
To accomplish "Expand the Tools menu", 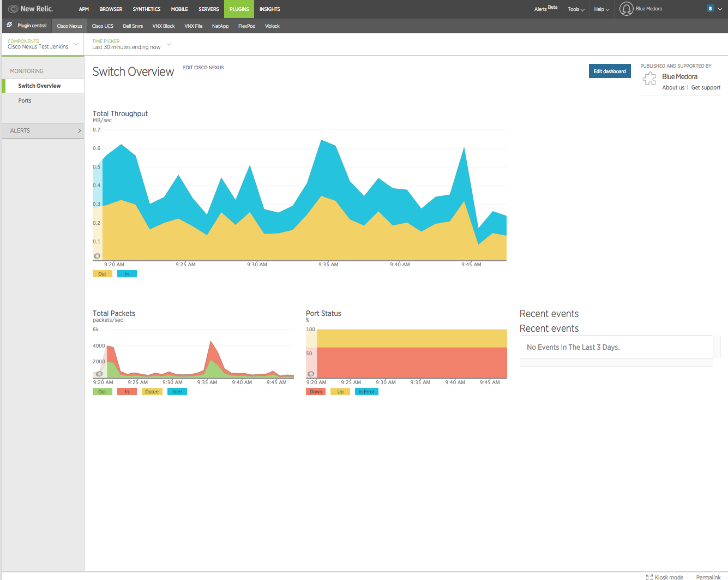I will 576,9.
